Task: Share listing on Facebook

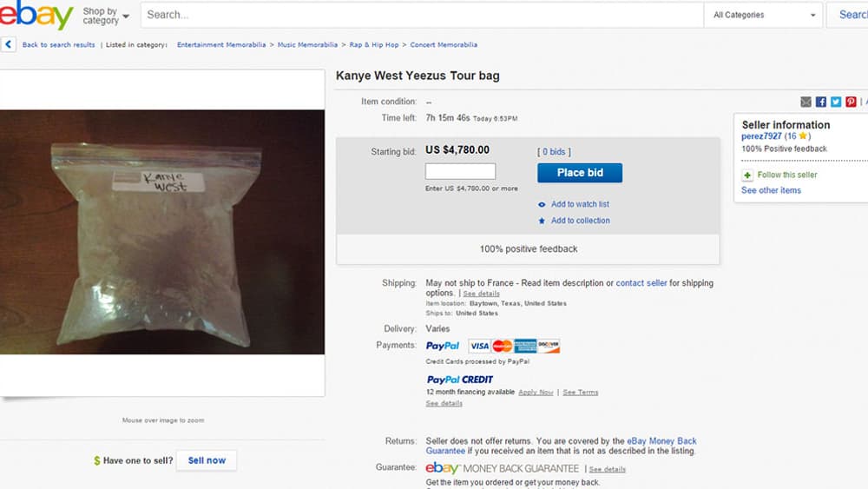Action: pyautogui.click(x=820, y=102)
